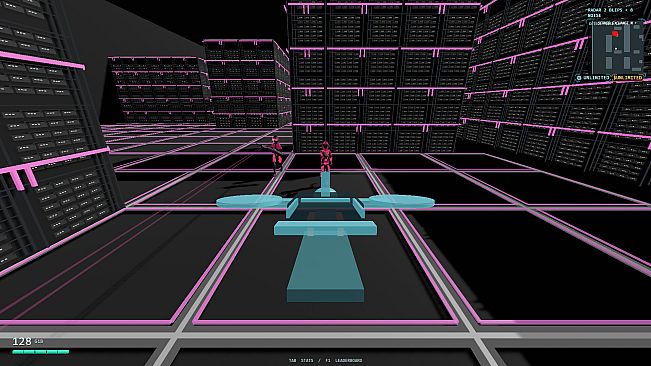Click the F1 LEADERBOARD hint
The image size is (651, 366).
(x=344, y=361)
